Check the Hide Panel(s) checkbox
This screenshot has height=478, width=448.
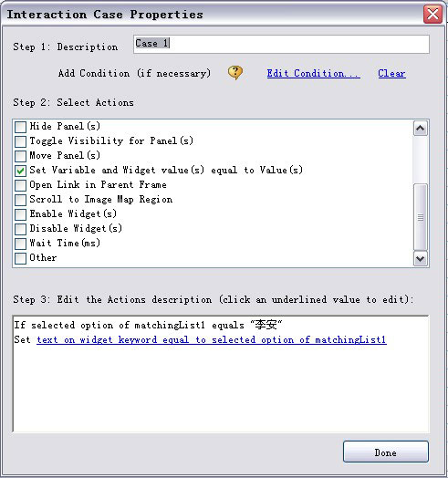20,127
